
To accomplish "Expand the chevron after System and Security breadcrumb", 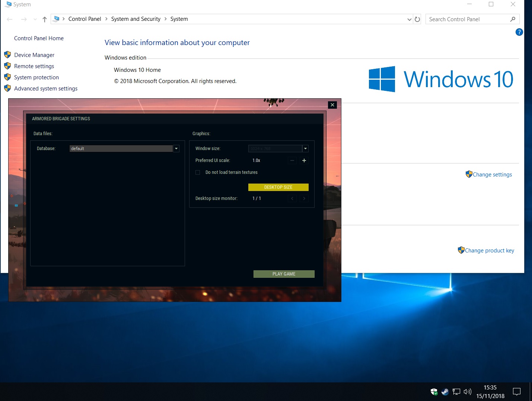I will tap(166, 19).
